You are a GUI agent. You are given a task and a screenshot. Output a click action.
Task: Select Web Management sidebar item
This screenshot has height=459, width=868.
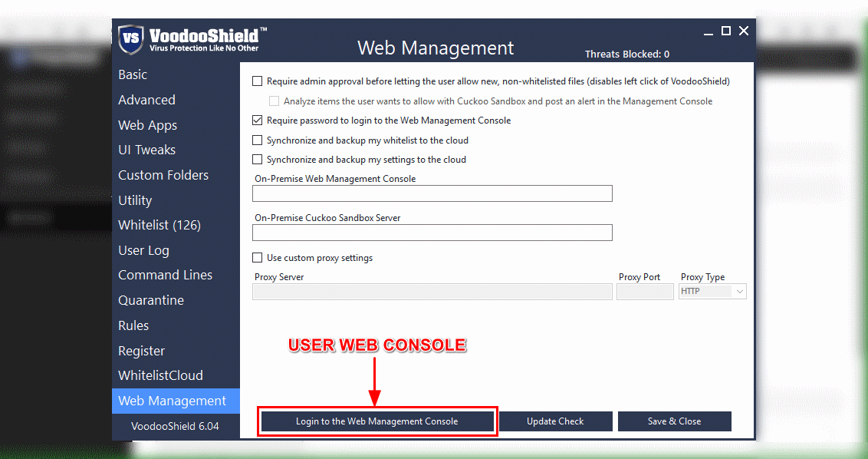[x=176, y=401]
